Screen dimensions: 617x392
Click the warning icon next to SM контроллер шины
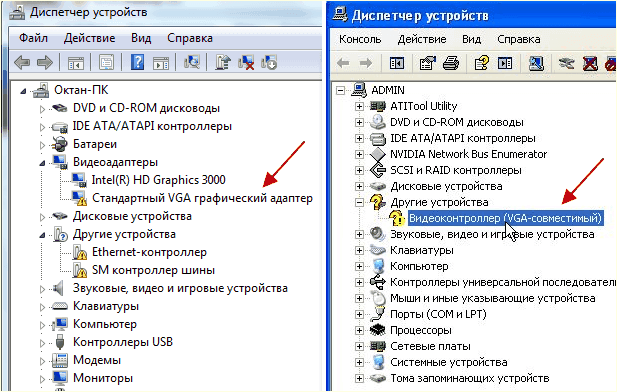click(79, 270)
